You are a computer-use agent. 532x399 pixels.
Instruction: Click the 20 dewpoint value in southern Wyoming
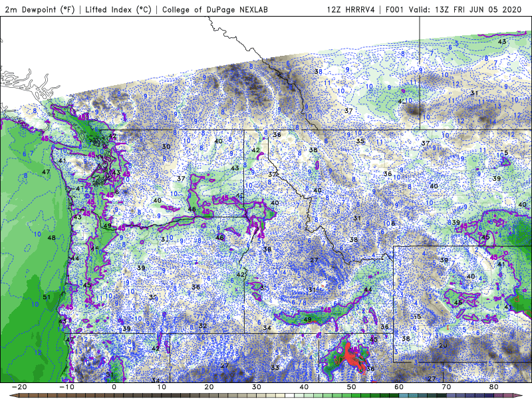click(443, 345)
